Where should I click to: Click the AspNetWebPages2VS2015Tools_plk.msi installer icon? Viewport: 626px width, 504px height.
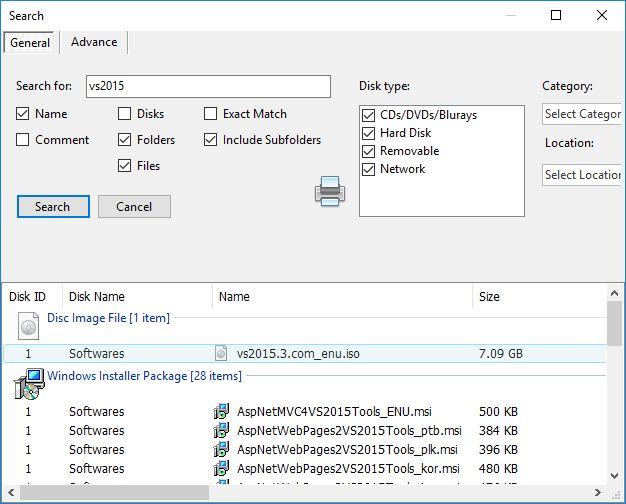point(222,450)
